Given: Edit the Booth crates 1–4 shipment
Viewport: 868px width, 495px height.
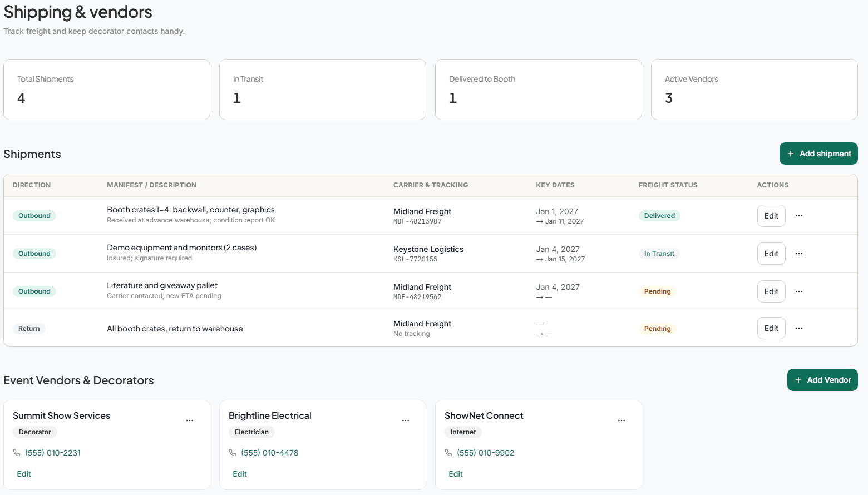Looking at the screenshot, I should click(x=771, y=216).
